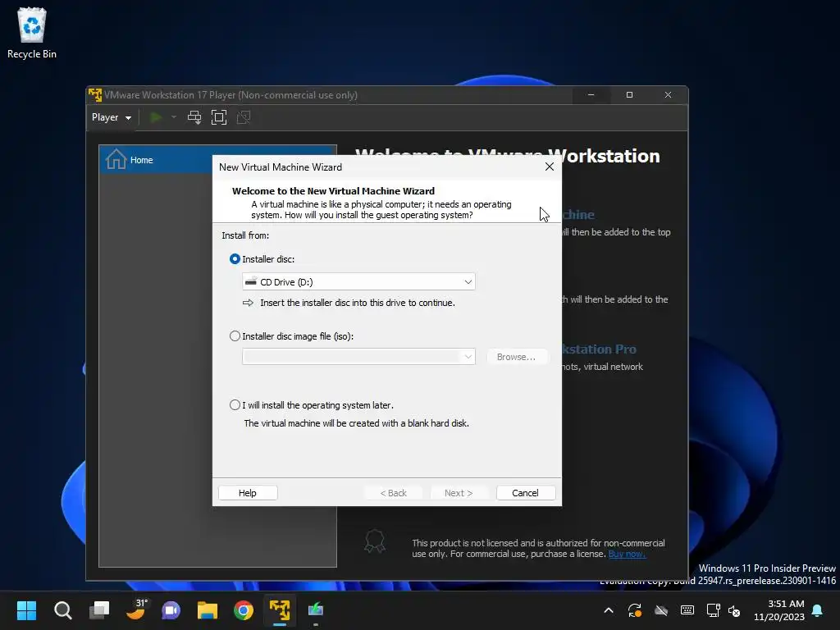Open the Windows Start menu
840x630 pixels.
click(26, 610)
